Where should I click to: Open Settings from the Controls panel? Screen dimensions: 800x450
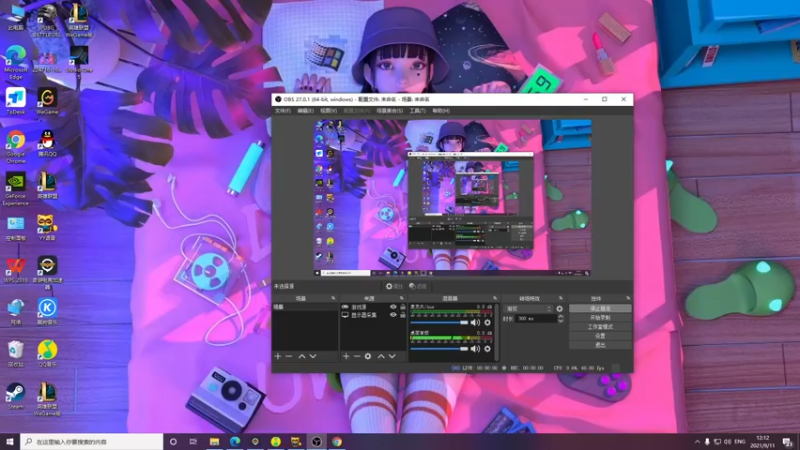pos(600,336)
